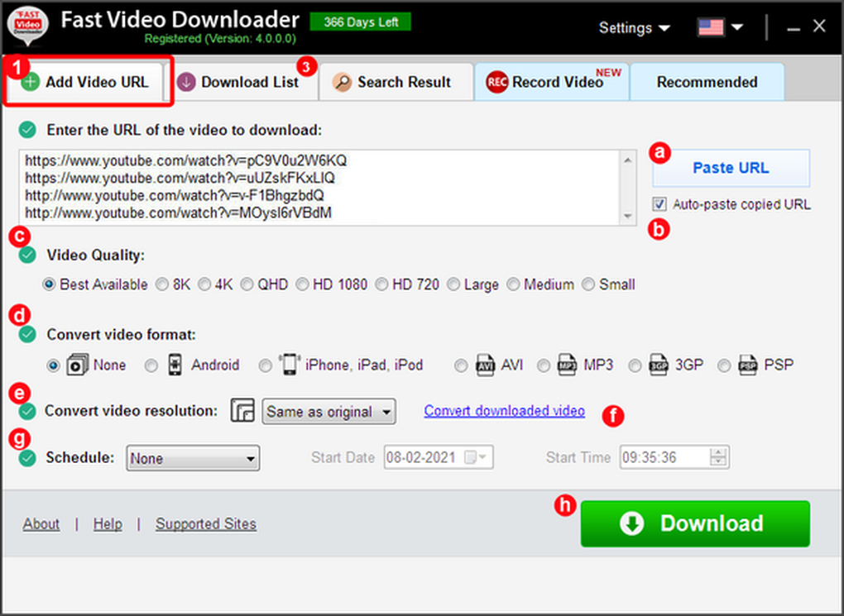Select None convert format radio button

click(53, 365)
